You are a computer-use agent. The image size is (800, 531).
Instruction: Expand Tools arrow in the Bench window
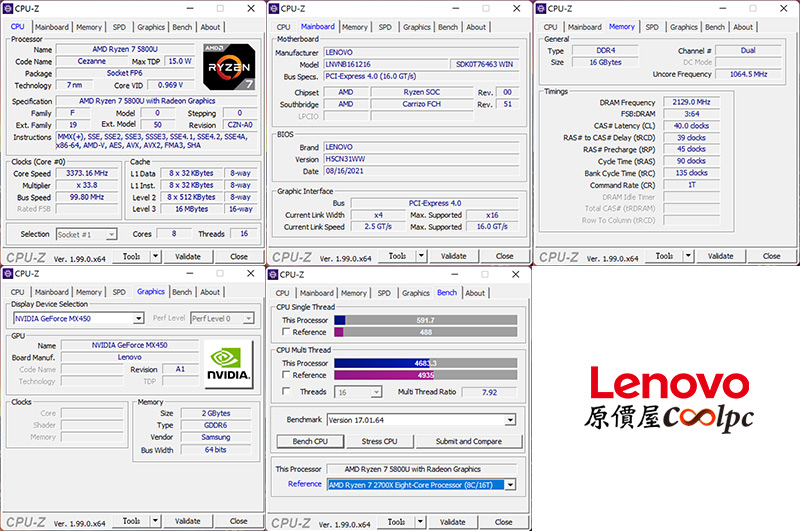click(x=420, y=522)
